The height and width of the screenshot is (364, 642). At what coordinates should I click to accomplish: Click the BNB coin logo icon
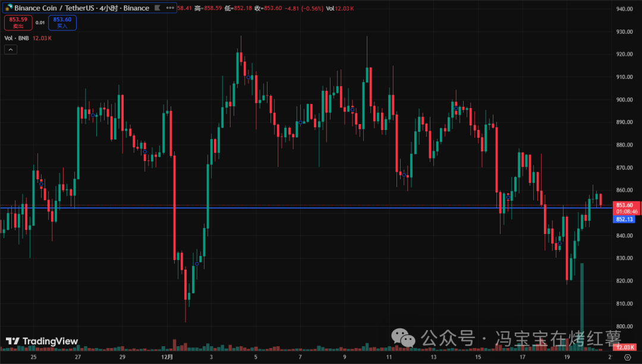pyautogui.click(x=8, y=8)
